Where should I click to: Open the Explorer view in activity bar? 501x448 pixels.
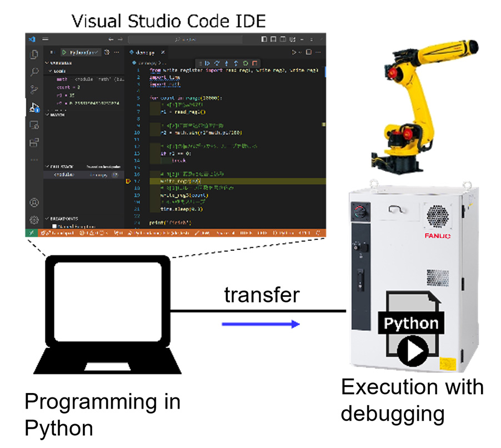tap(34, 54)
